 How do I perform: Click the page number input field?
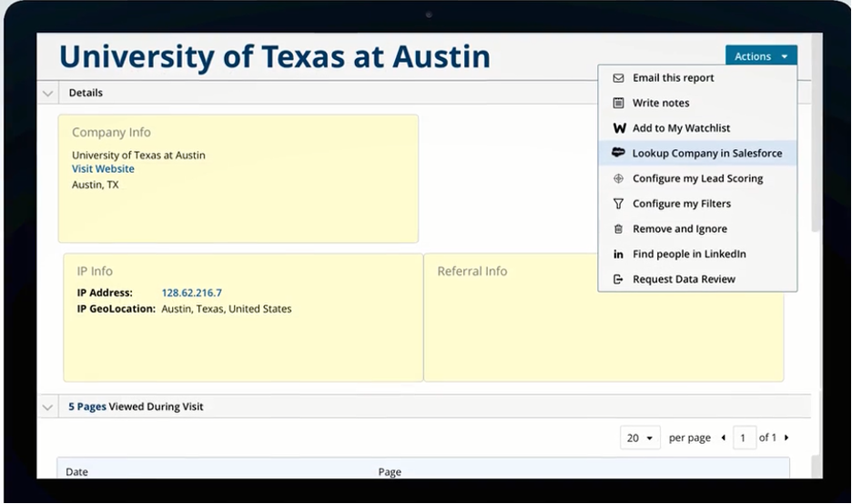(x=745, y=438)
